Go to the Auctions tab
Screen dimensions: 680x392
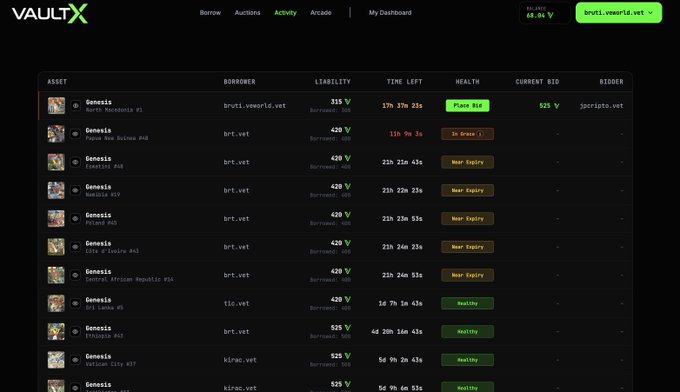click(x=248, y=13)
